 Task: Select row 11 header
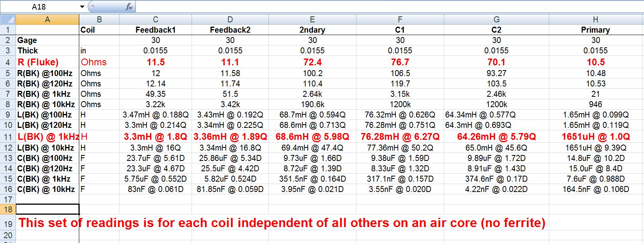point(8,137)
